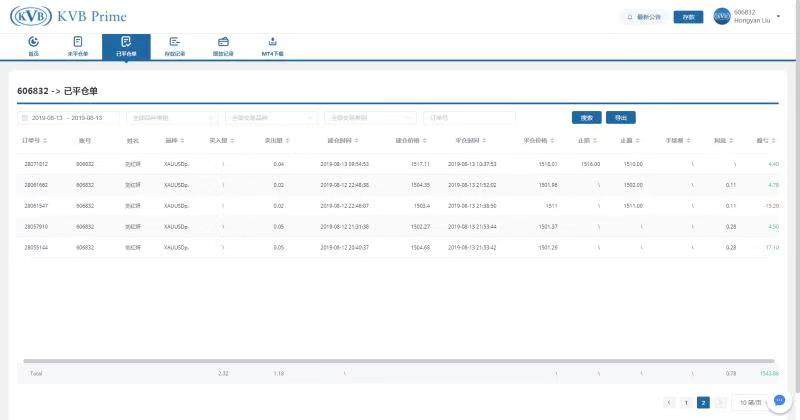
Task: Click the previous page arrow
Action: 669,402
